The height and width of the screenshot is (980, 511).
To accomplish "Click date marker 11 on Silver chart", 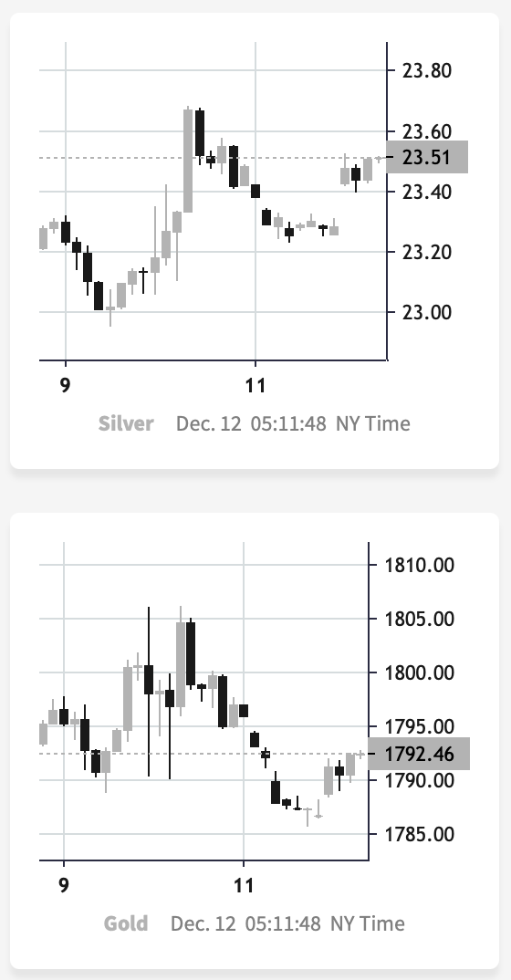I will coord(255,385).
